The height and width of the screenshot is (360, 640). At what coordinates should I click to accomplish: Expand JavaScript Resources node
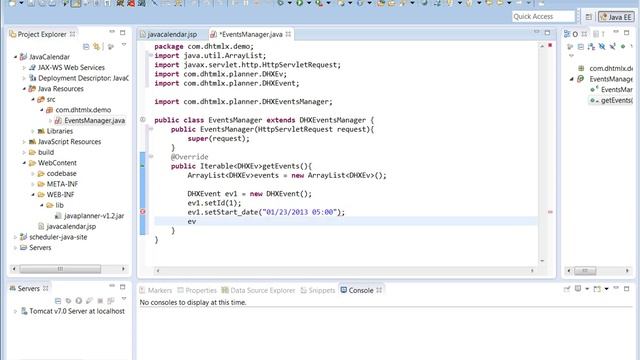[x=24, y=142]
